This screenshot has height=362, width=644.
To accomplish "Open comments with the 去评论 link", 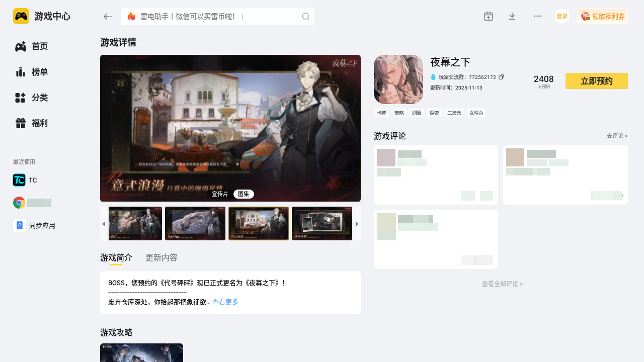I will pos(617,136).
